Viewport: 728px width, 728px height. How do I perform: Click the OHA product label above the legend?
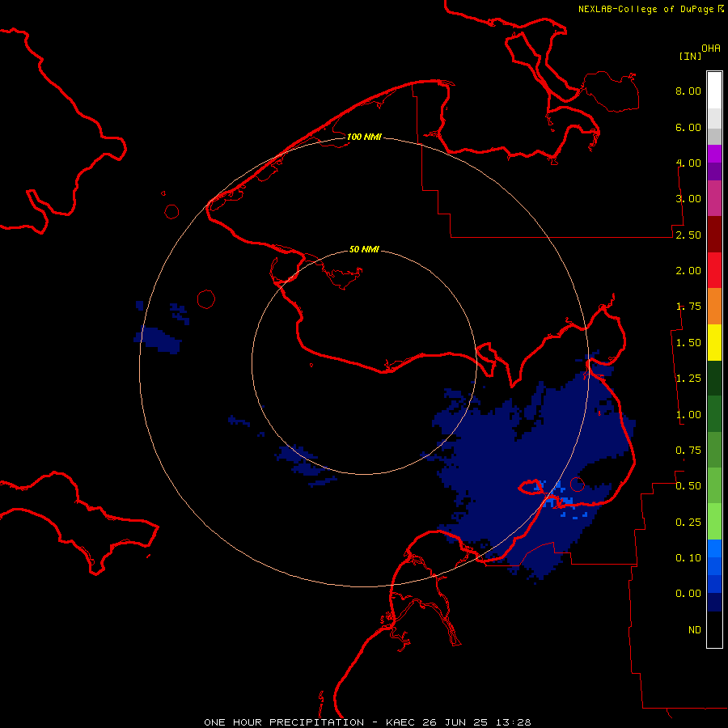711,49
